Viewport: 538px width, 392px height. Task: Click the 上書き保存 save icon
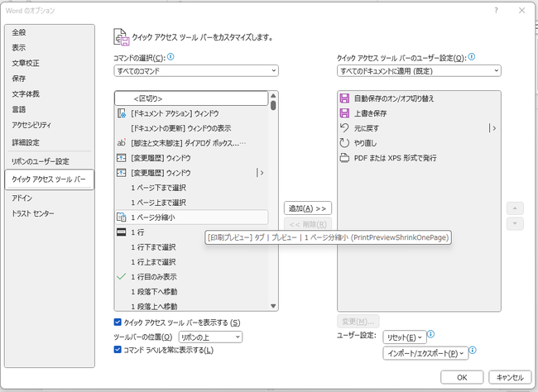pos(344,113)
